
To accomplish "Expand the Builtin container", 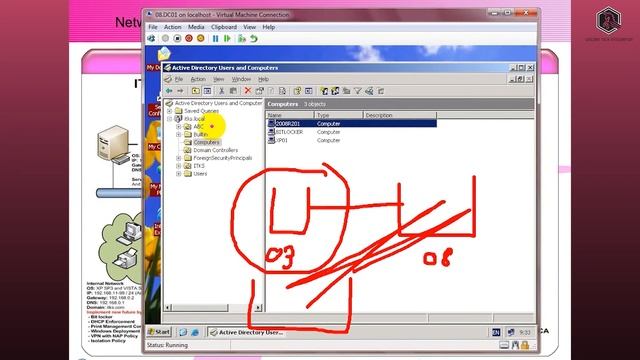I will tap(178, 134).
